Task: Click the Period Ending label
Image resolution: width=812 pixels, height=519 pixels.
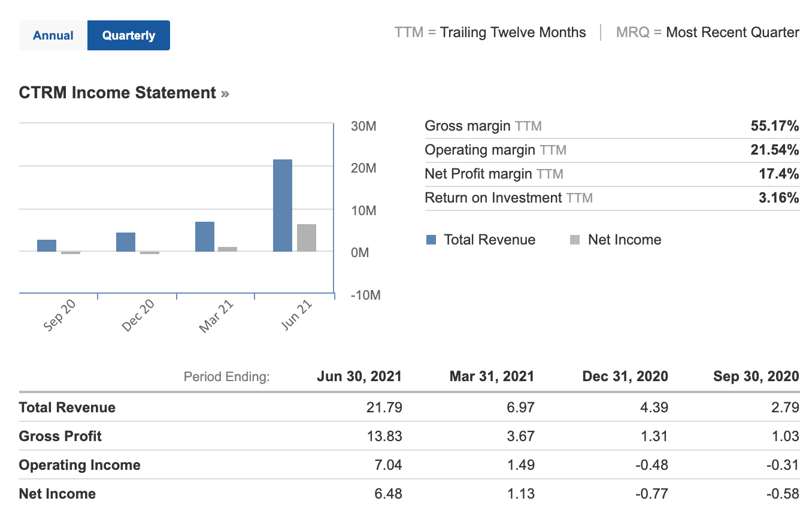Action: click(227, 377)
